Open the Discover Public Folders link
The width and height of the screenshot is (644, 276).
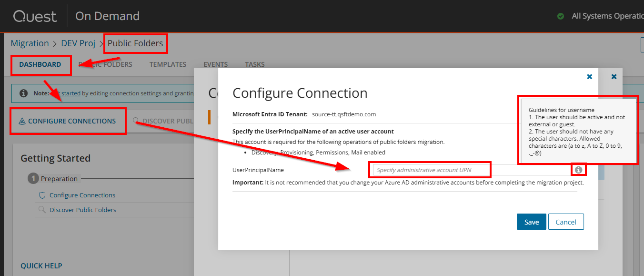pyautogui.click(x=83, y=210)
